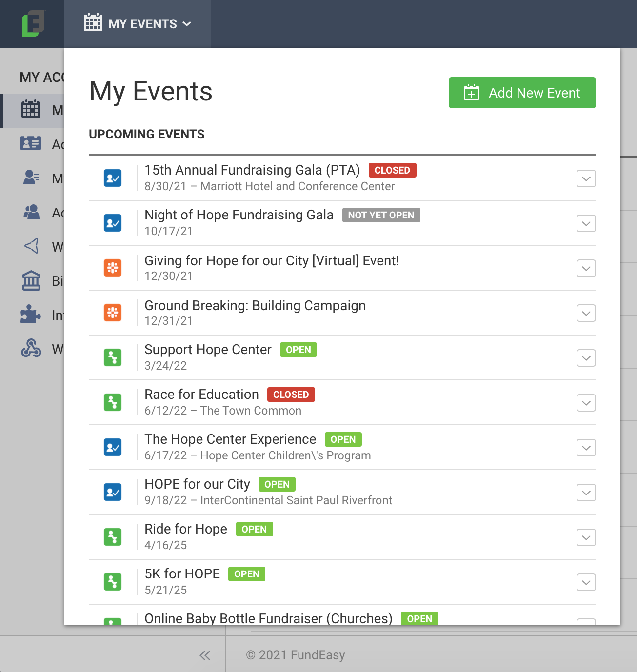
Task: Click the CLOSED badge on 15th Annual Gala
Action: (393, 170)
